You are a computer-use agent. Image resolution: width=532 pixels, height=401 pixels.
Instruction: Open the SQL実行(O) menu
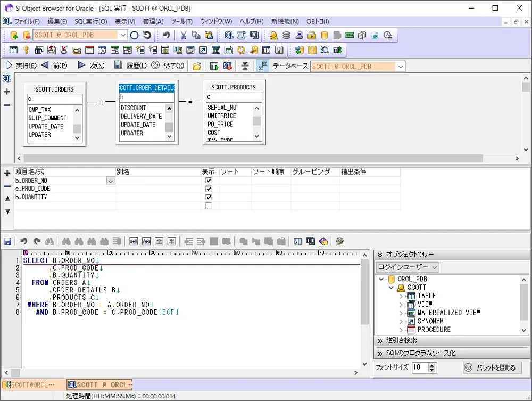coord(91,21)
